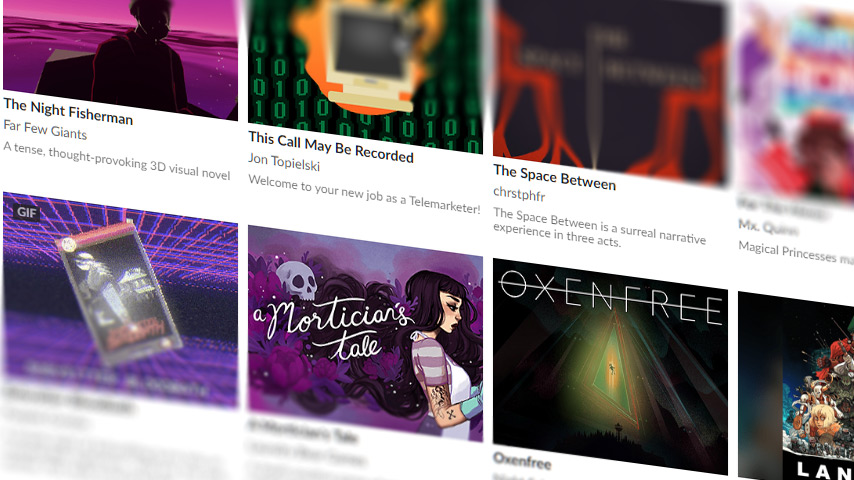The height and width of the screenshot is (480, 854).
Task: Click The Night Fisherman title link
Action: point(68,111)
